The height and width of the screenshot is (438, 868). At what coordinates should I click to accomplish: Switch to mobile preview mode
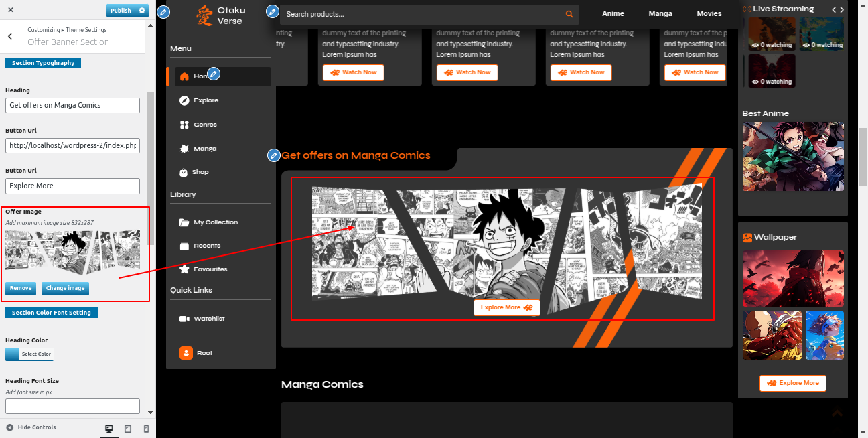(146, 429)
